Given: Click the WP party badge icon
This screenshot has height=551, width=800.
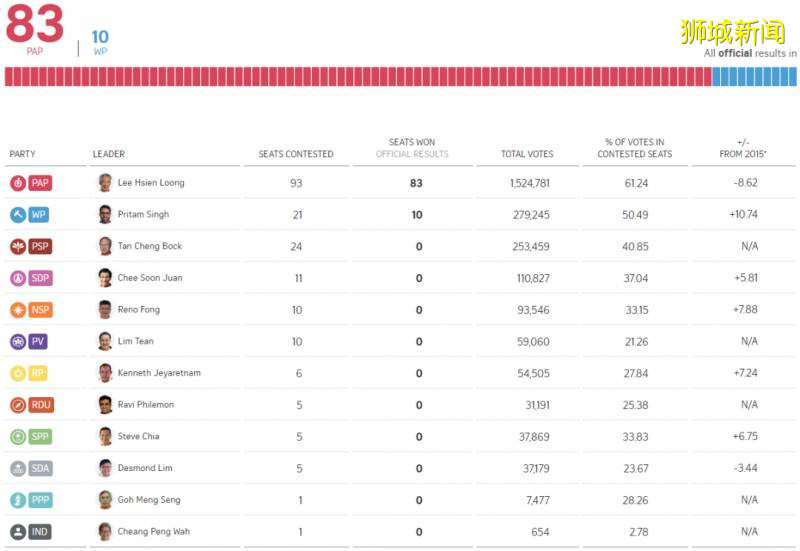Looking at the screenshot, I should point(29,215).
